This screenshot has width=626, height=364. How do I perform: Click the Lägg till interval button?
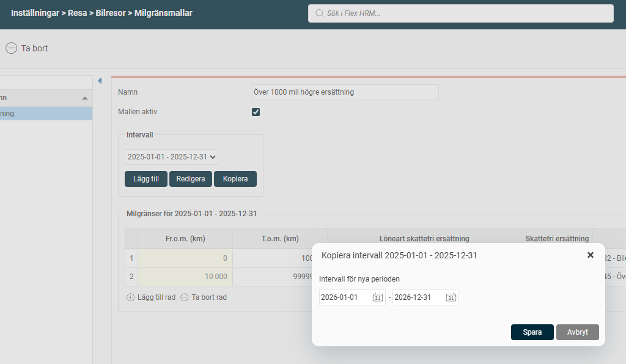point(146,179)
